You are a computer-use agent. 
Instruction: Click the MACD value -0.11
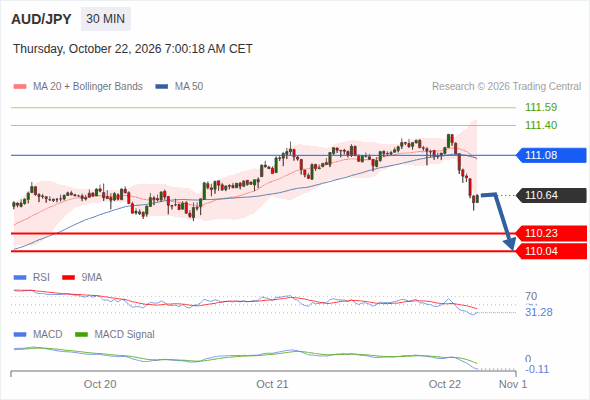coord(537,369)
